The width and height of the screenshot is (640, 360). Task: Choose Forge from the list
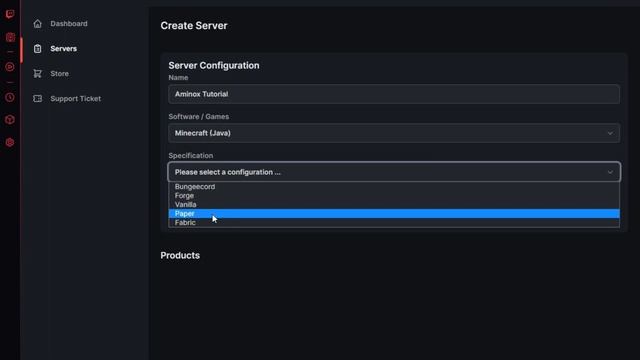(x=394, y=196)
